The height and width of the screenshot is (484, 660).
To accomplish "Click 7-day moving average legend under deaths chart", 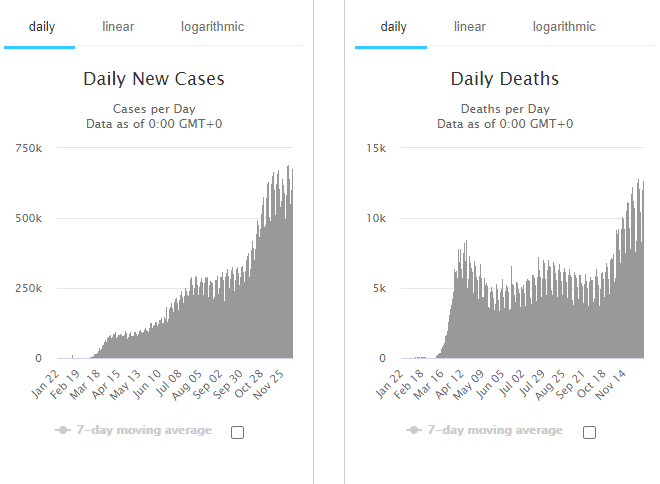I will tap(495, 430).
